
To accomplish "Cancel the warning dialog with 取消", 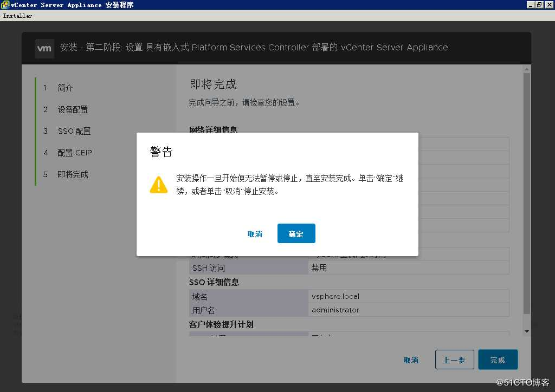I will (255, 234).
